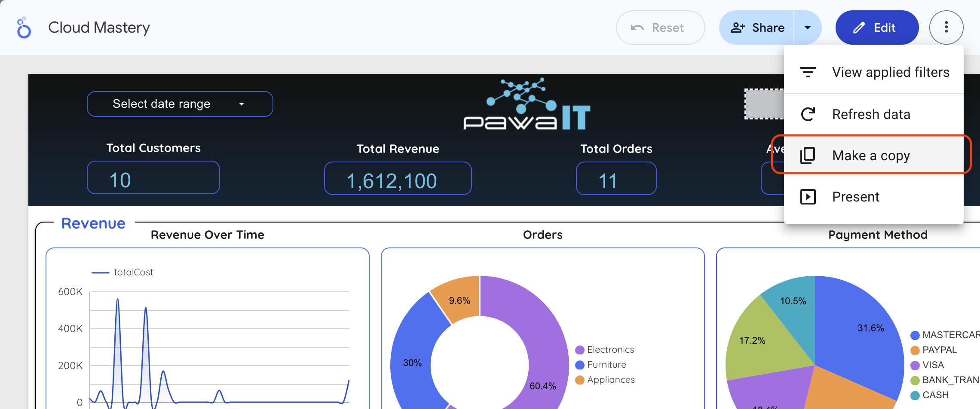Click the filter icon beside View applied filters
980x409 pixels.
click(x=808, y=72)
